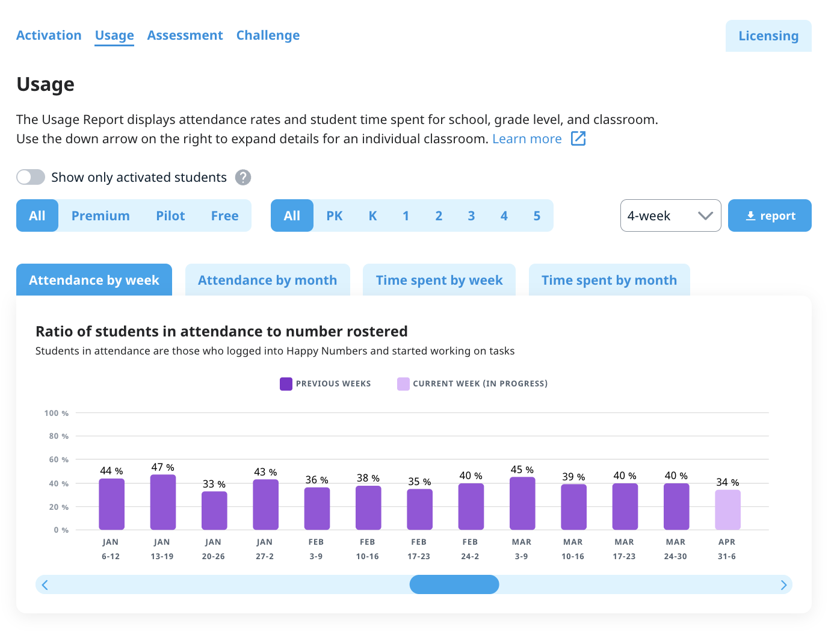Click the Apr 31-6 current week bar

pos(727,510)
